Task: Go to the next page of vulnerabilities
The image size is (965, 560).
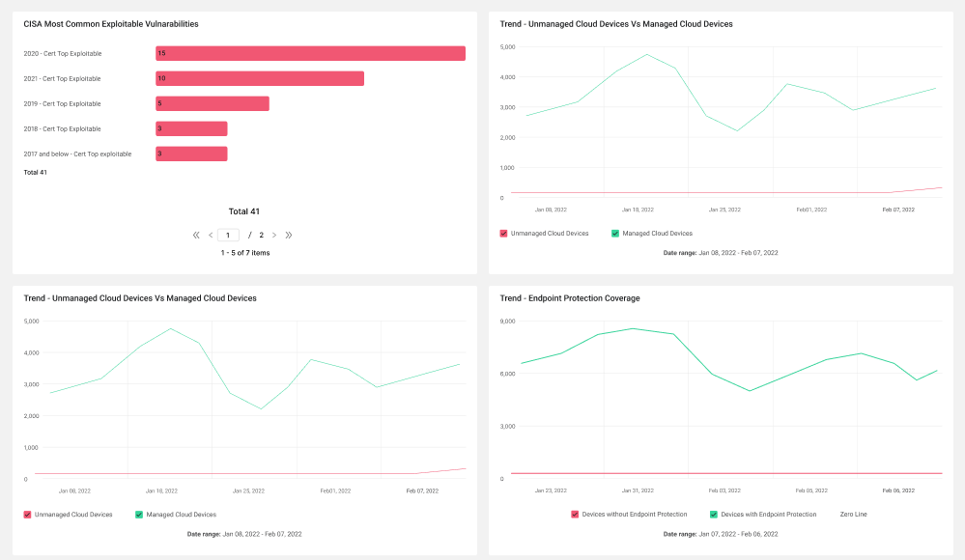Action: (274, 235)
